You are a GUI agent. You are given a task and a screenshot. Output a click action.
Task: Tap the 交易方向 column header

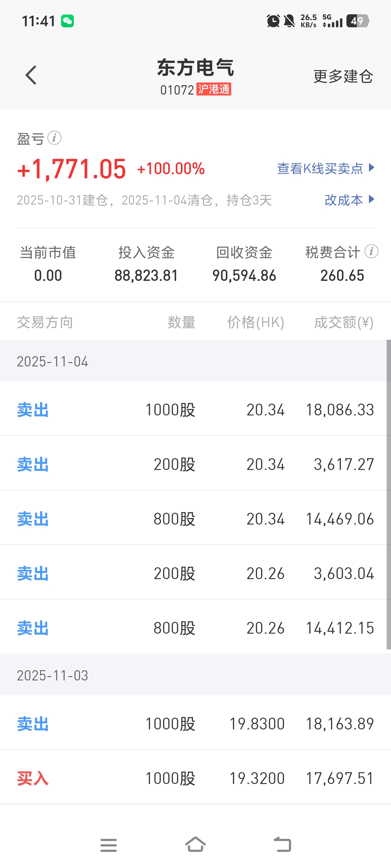pyautogui.click(x=45, y=322)
